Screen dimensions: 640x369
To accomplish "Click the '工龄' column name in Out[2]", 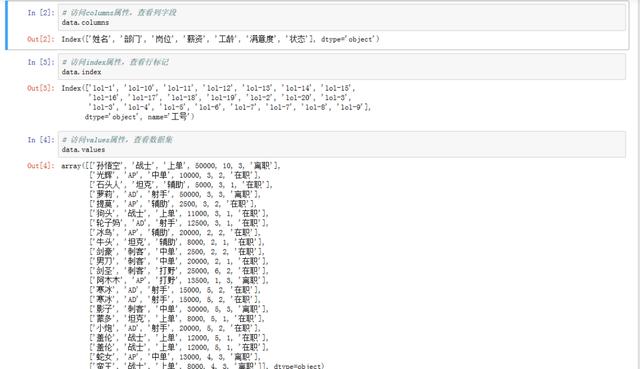I will tap(226, 39).
